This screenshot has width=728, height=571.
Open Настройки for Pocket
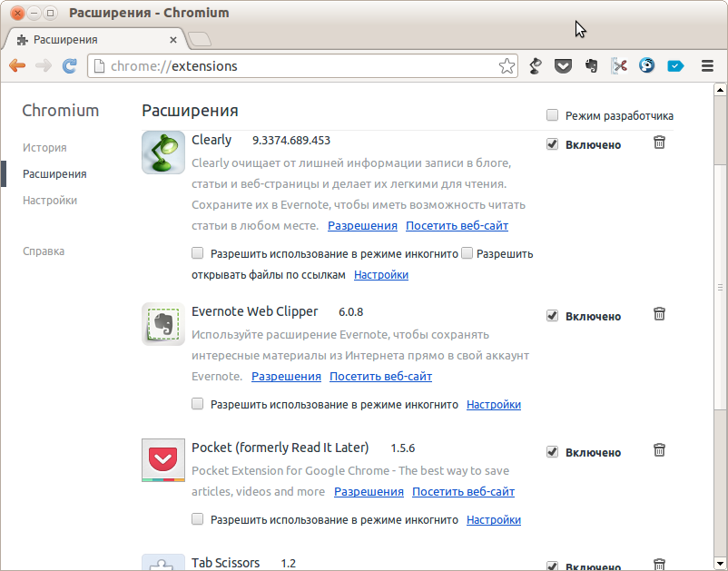pyautogui.click(x=494, y=520)
